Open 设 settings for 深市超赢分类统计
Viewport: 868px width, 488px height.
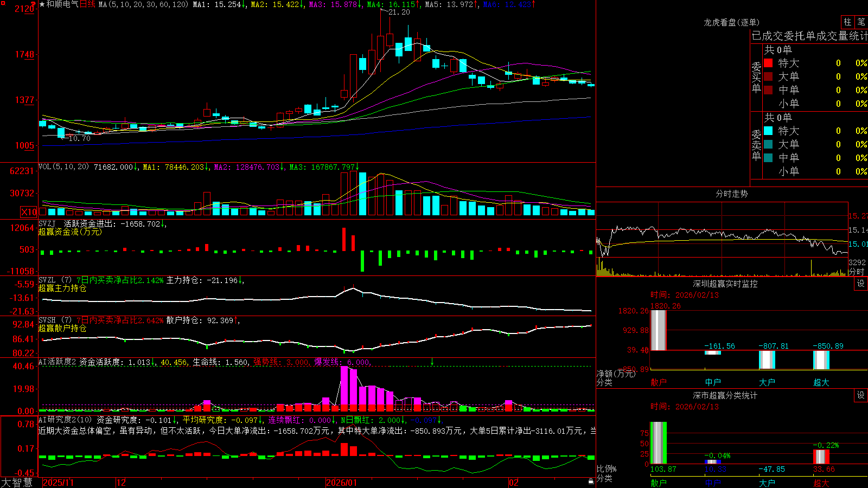861,395
